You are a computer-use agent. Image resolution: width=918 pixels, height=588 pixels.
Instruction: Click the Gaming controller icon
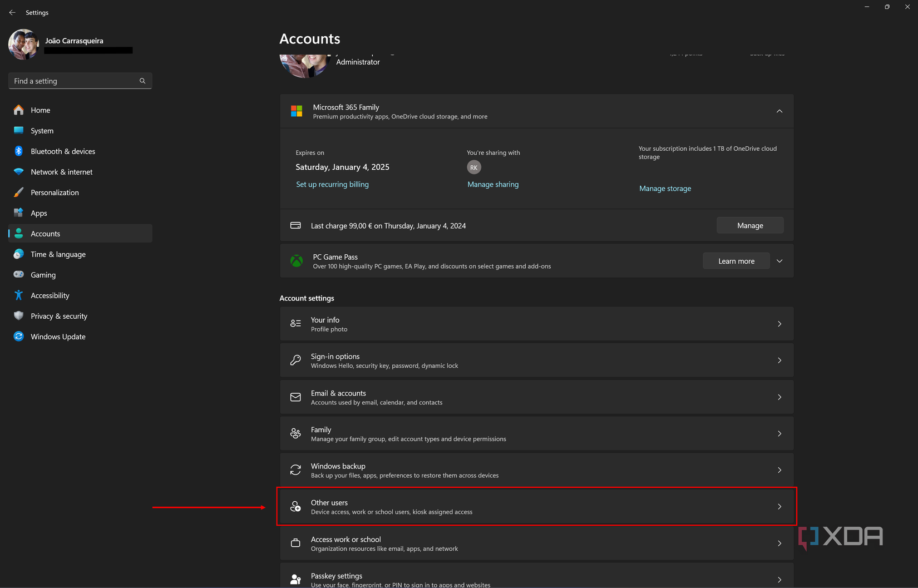coord(19,275)
